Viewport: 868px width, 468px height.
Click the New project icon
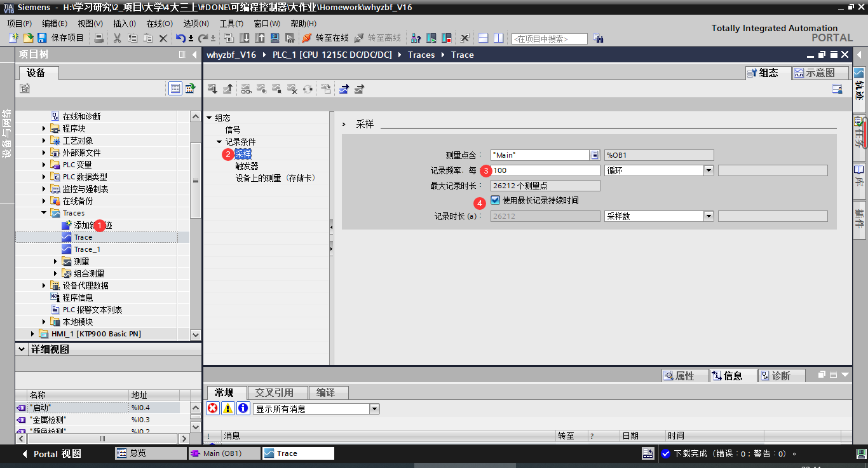[x=13, y=38]
